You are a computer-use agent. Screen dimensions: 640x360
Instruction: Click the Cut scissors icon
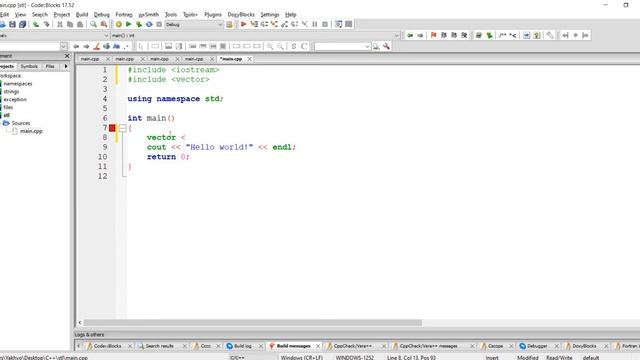(x=60, y=24)
